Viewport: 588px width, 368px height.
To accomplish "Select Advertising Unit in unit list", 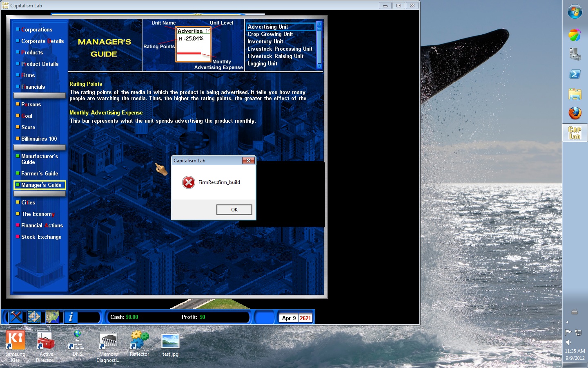I will pyautogui.click(x=281, y=27).
